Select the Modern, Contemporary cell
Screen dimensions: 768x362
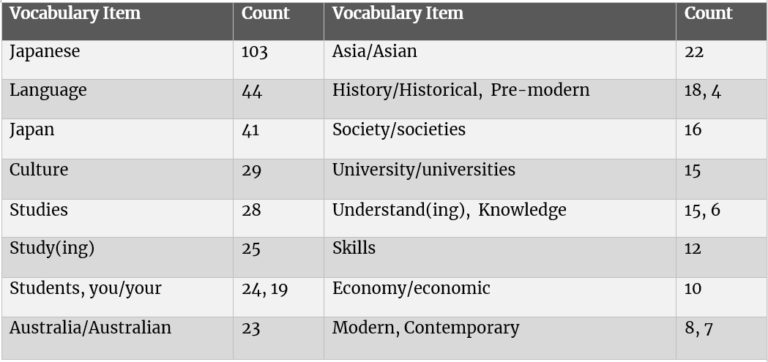click(x=500, y=338)
